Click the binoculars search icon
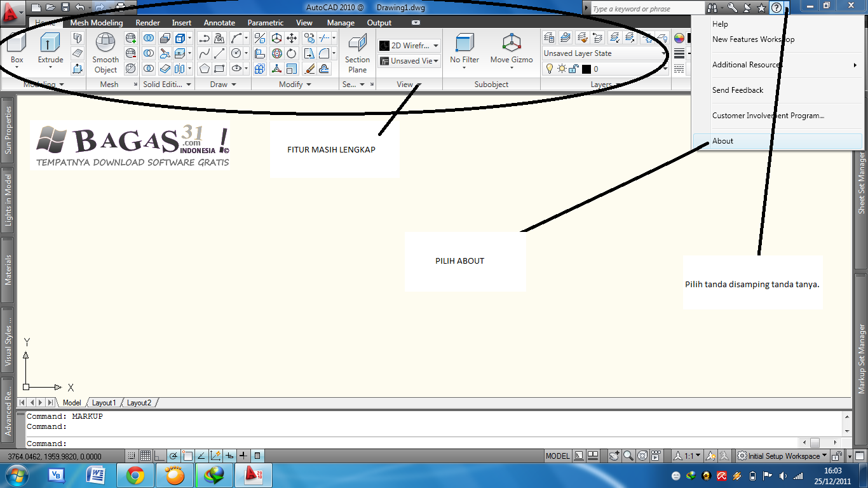 (712, 8)
